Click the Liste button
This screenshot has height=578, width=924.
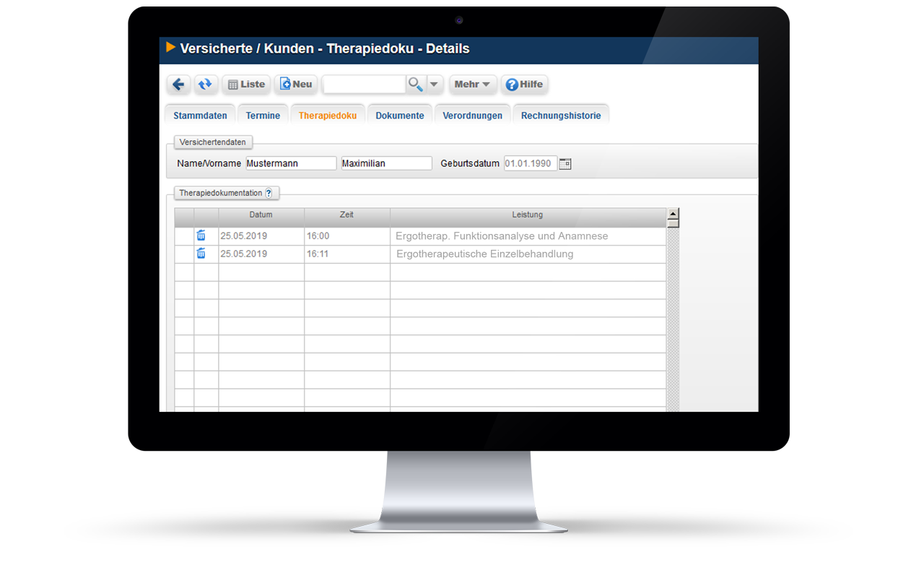click(x=246, y=85)
